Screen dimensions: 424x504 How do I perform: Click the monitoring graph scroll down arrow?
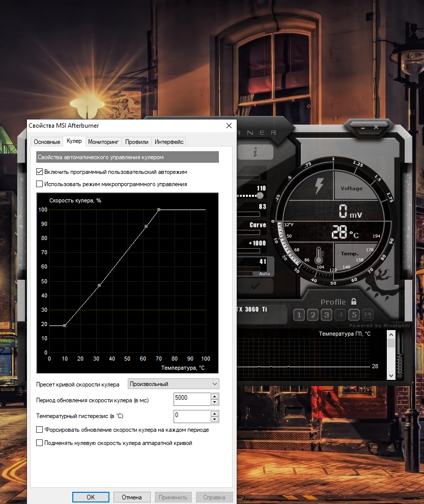click(391, 375)
